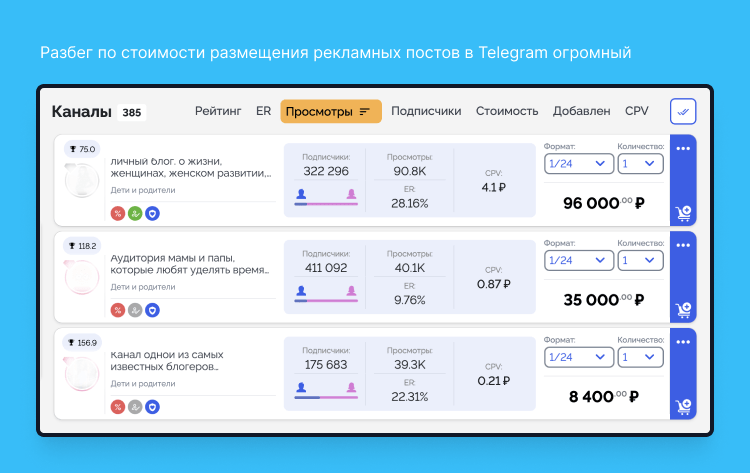
Task: Open Формат dropdown for 8 400 ₽ channel
Action: tap(579, 357)
